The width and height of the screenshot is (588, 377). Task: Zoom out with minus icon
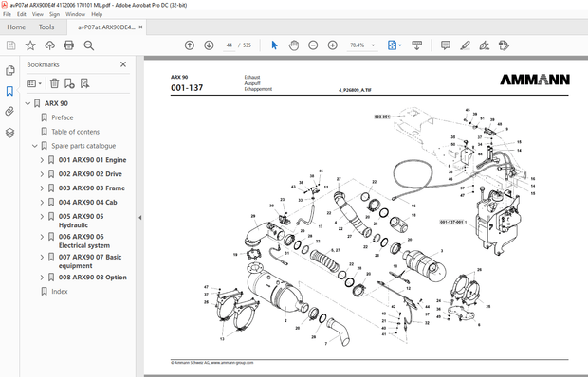click(313, 45)
